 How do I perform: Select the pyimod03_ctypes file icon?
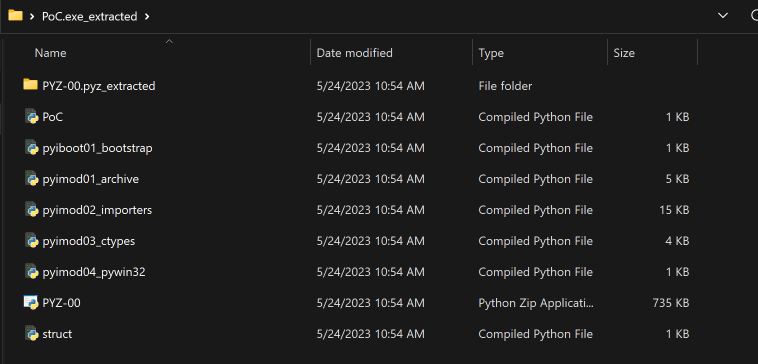coord(31,240)
